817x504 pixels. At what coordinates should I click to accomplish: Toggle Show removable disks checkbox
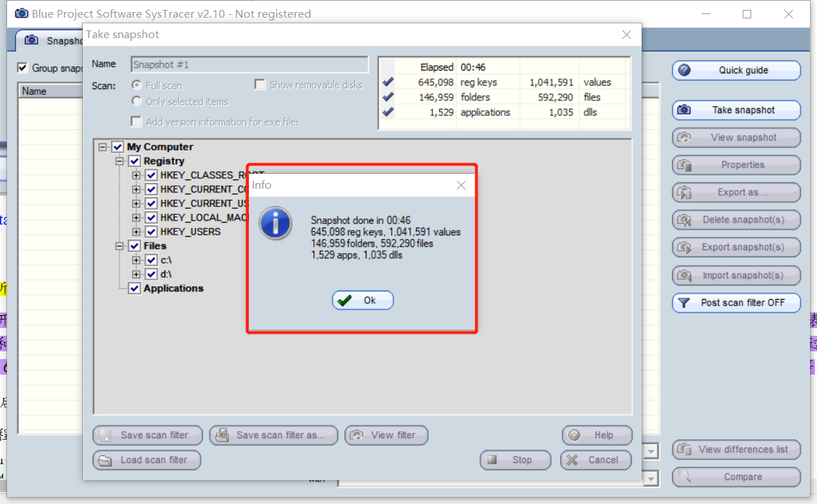coord(260,85)
